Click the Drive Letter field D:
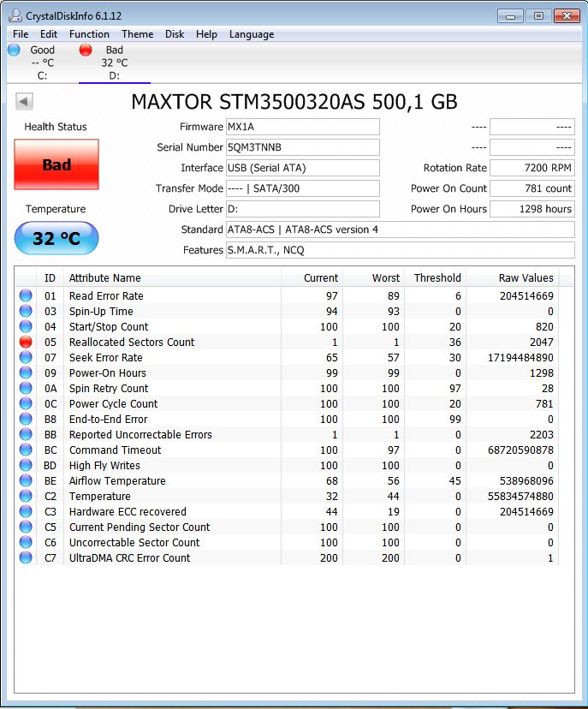This screenshot has height=709, width=588. (302, 209)
